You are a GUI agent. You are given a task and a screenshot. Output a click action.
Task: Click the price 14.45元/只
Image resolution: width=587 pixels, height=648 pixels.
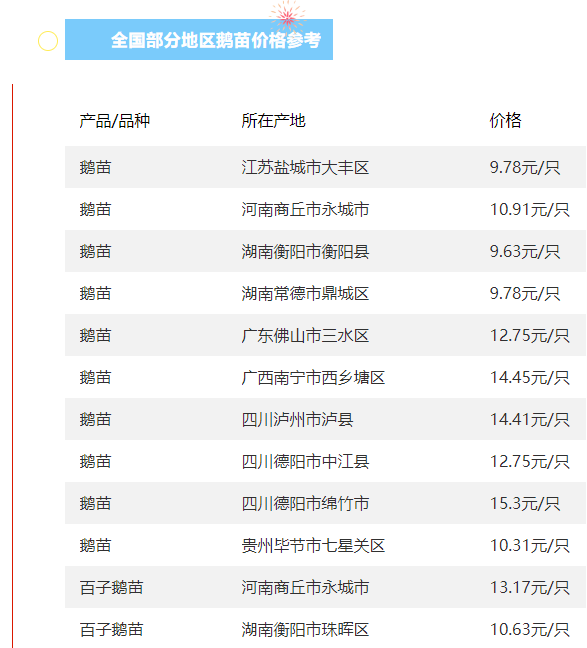(530, 377)
